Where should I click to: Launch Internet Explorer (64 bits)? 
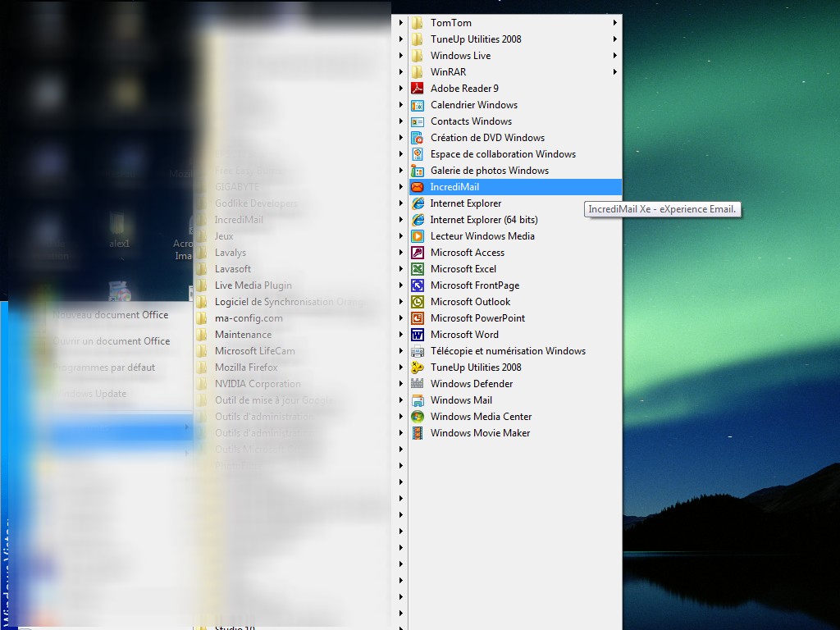point(483,220)
